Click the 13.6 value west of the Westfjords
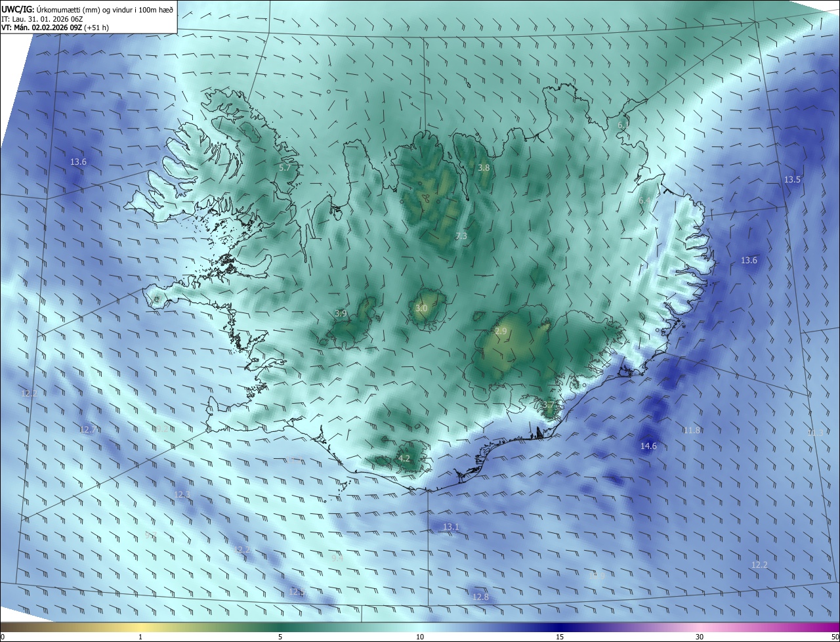Screen dimensions: 840x642 click(78, 161)
